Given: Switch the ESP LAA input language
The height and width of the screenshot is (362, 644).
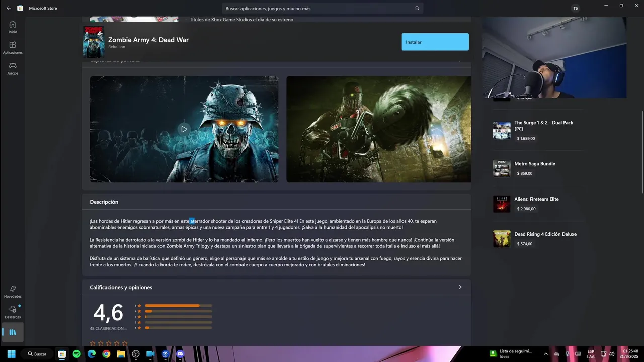Looking at the screenshot, I should coord(591,354).
